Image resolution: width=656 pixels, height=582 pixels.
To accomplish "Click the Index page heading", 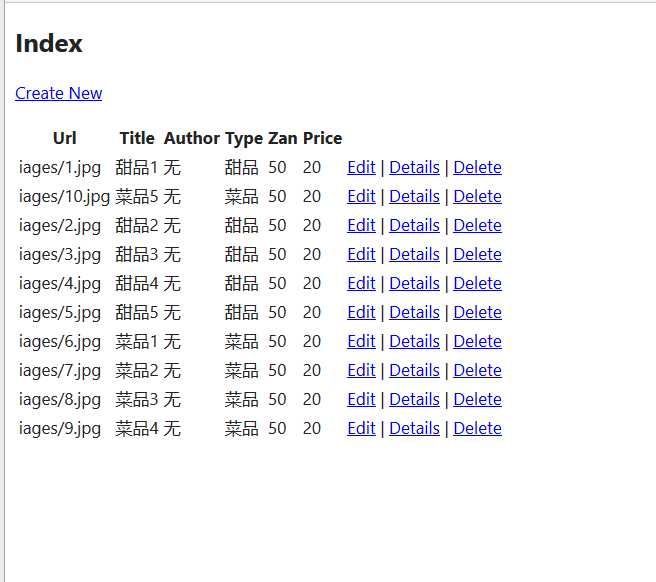I will (49, 44).
